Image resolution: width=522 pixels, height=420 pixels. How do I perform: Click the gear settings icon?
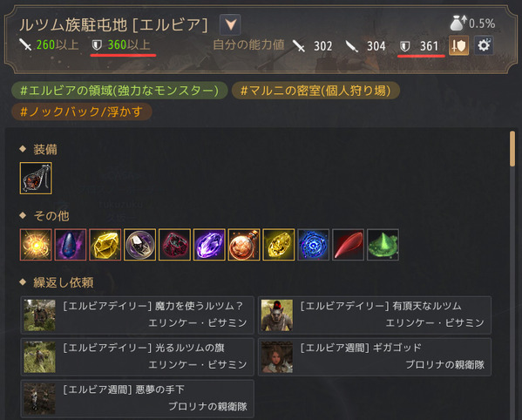click(x=484, y=45)
